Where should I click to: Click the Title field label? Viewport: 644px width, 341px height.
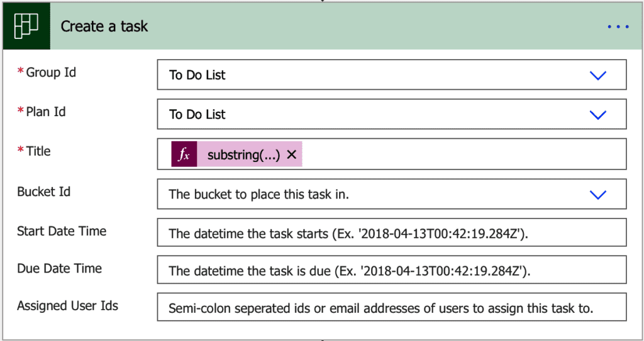tap(38, 151)
